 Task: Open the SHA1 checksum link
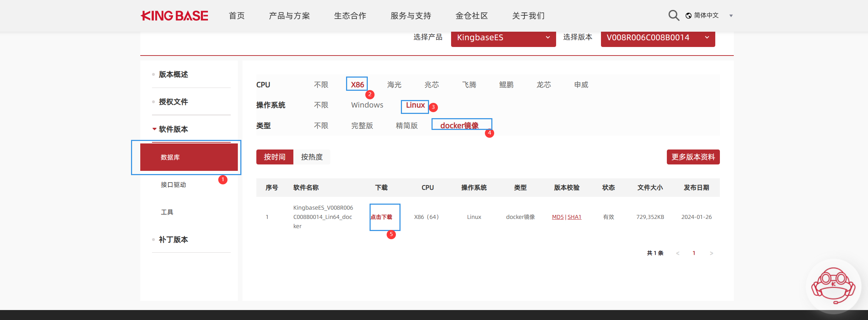pyautogui.click(x=574, y=217)
